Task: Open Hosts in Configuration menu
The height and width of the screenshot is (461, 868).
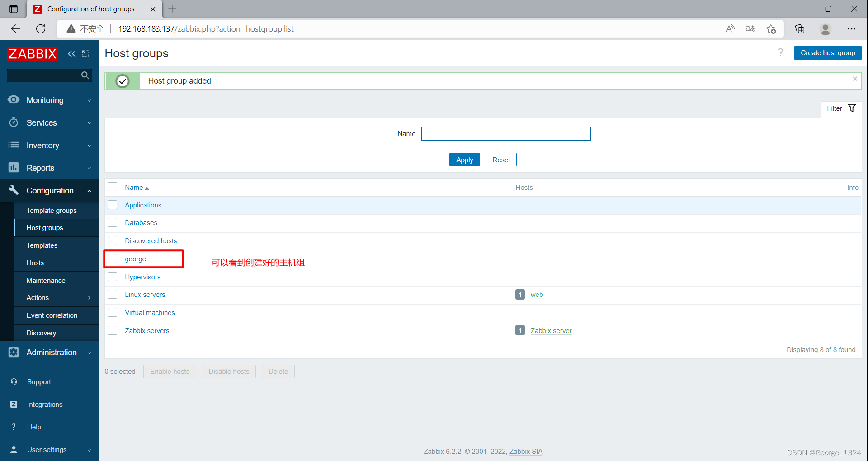Action: pos(35,263)
